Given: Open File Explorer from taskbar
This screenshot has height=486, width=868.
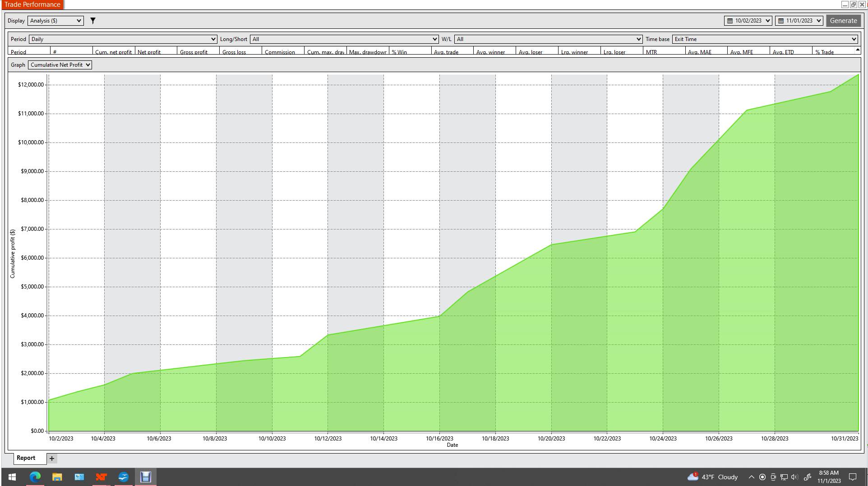Looking at the screenshot, I should point(57,477).
